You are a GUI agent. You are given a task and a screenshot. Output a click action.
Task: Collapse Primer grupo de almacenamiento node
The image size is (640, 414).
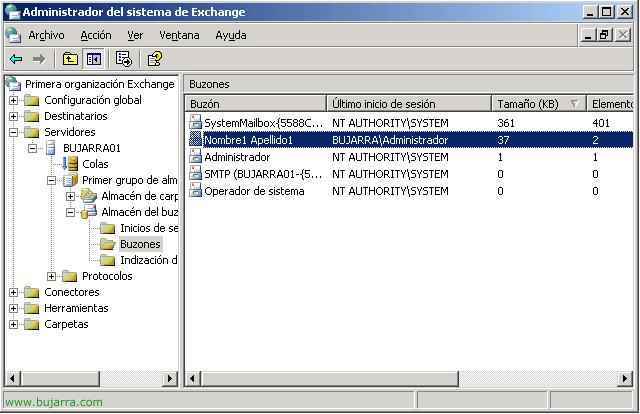(x=51, y=180)
